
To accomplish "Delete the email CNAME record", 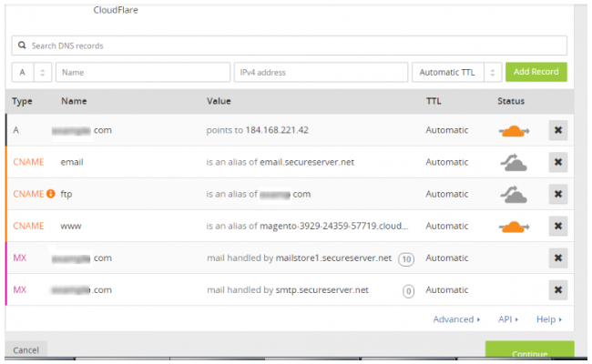I will (x=557, y=162).
